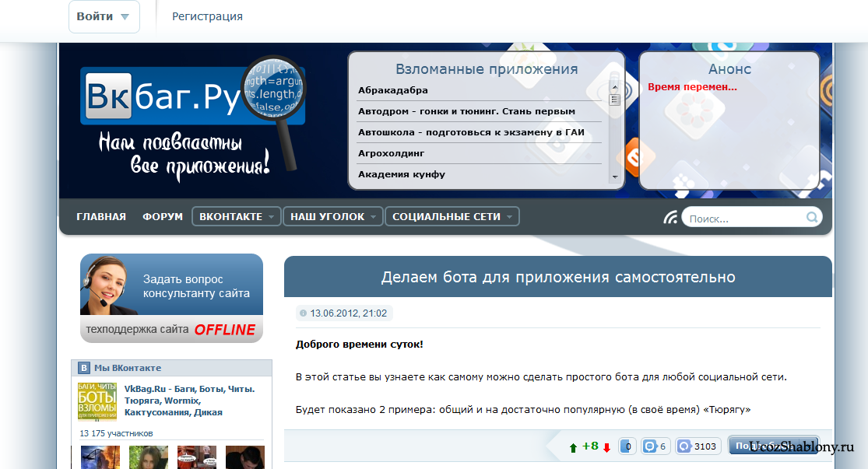Open the long-haired girl member avatar
868x469 pixels.
point(149,457)
